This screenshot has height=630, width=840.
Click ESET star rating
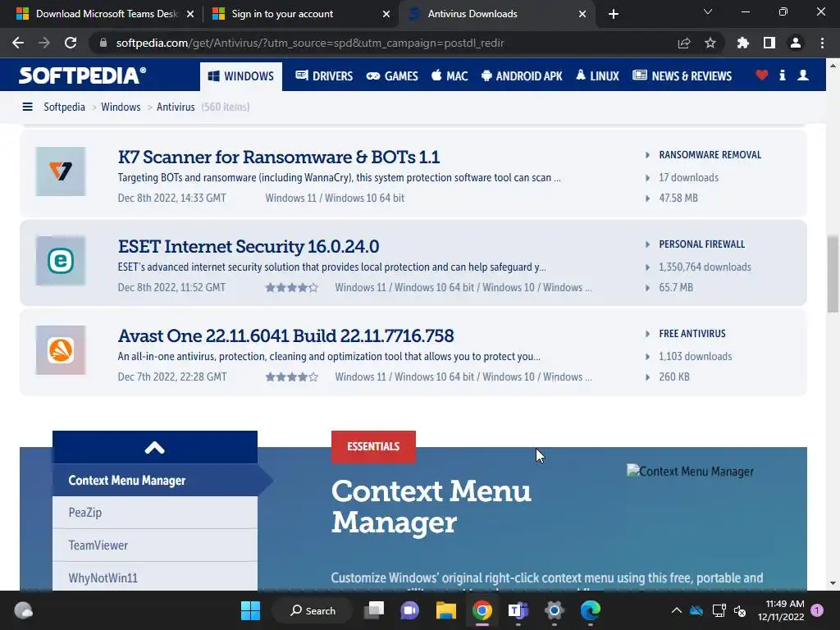pyautogui.click(x=292, y=288)
